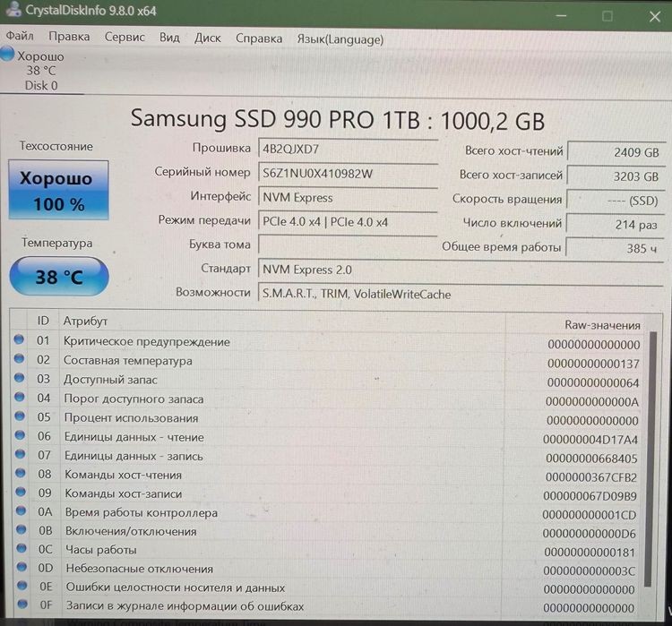This screenshot has height=626, width=672.
Task: Click status dot for row 0A Время работы контроллера
Action: [x=21, y=510]
